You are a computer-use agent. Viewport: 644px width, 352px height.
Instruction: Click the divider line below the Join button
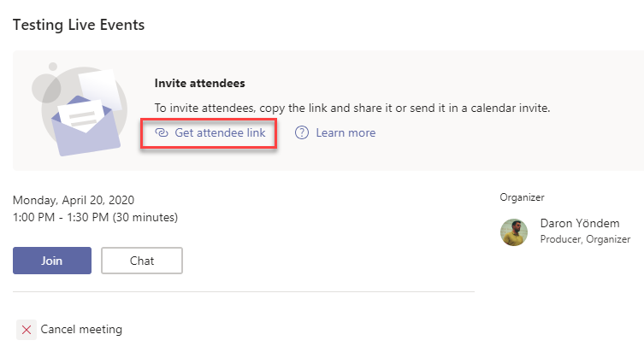click(x=244, y=292)
